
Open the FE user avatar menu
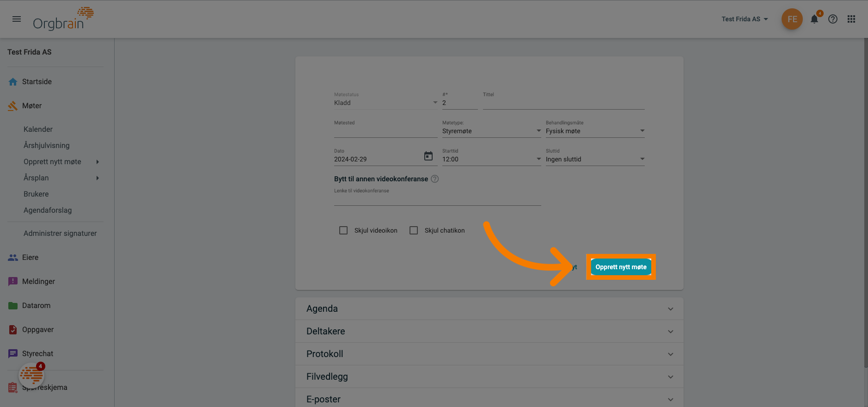(x=792, y=19)
